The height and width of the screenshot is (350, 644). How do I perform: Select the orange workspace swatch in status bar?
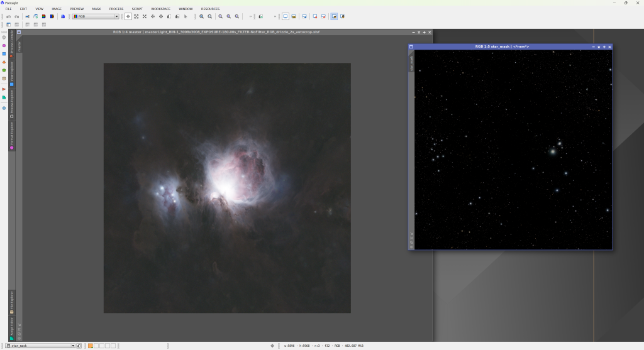click(x=91, y=346)
